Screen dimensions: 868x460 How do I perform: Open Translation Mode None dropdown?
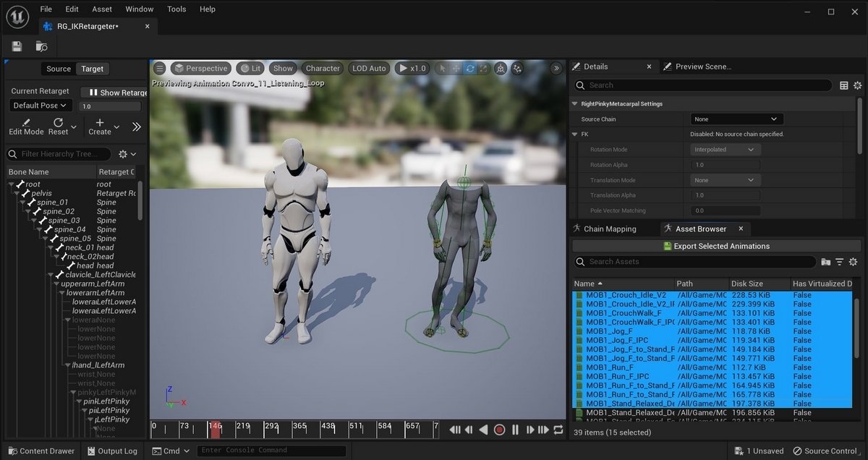[x=725, y=180]
